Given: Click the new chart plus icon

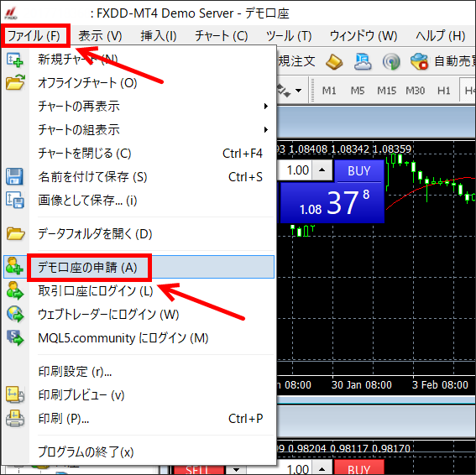Looking at the screenshot, I should pyautogui.click(x=14, y=60).
